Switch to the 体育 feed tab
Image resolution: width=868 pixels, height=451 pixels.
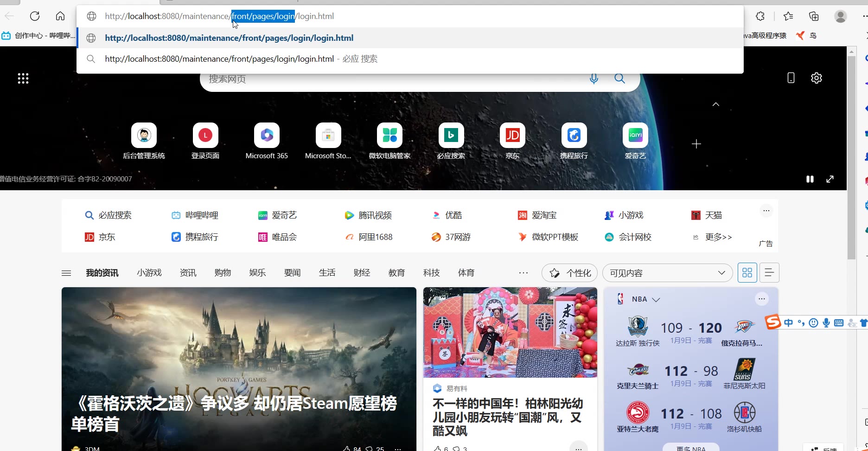coord(466,273)
